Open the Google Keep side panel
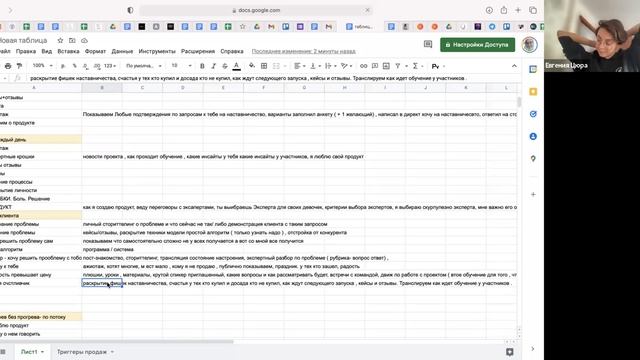The width and height of the screenshot is (640, 360). [x=533, y=92]
